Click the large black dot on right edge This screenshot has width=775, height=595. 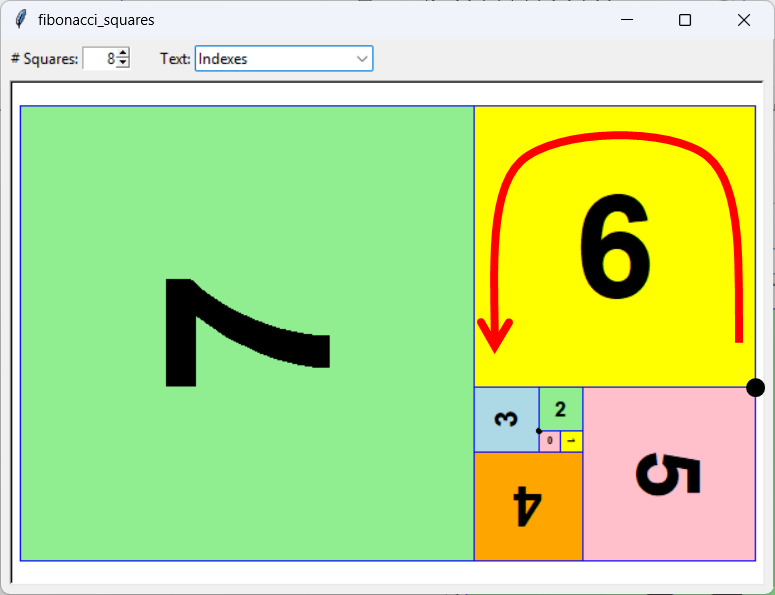point(755,387)
